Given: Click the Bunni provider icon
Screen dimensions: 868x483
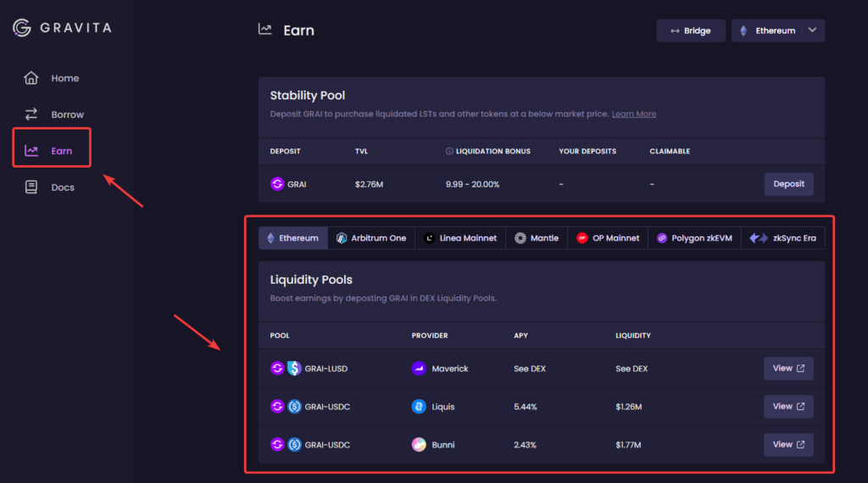Looking at the screenshot, I should (419, 444).
